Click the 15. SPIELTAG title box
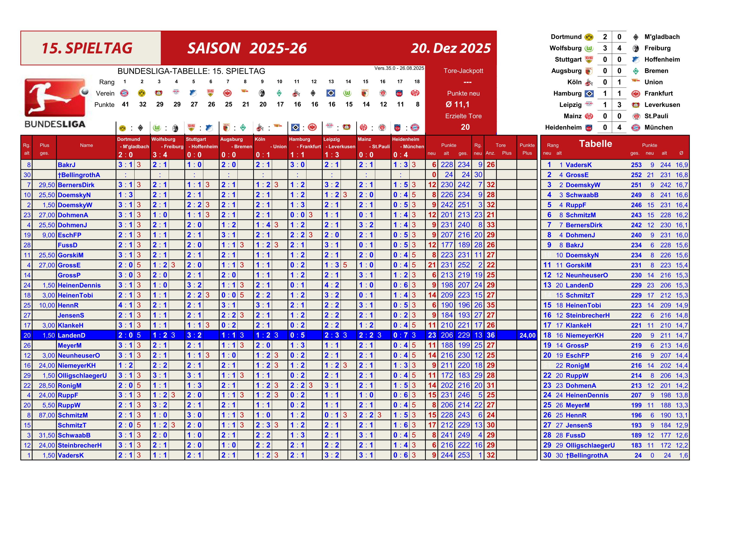The image size is (756, 535). point(87,48)
